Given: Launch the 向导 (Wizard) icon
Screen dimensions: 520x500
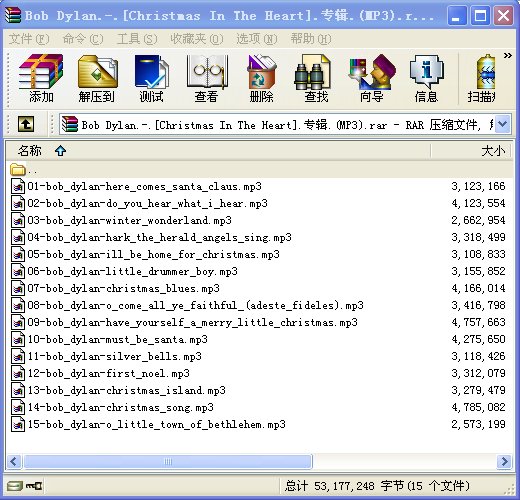Looking at the screenshot, I should coord(372,79).
